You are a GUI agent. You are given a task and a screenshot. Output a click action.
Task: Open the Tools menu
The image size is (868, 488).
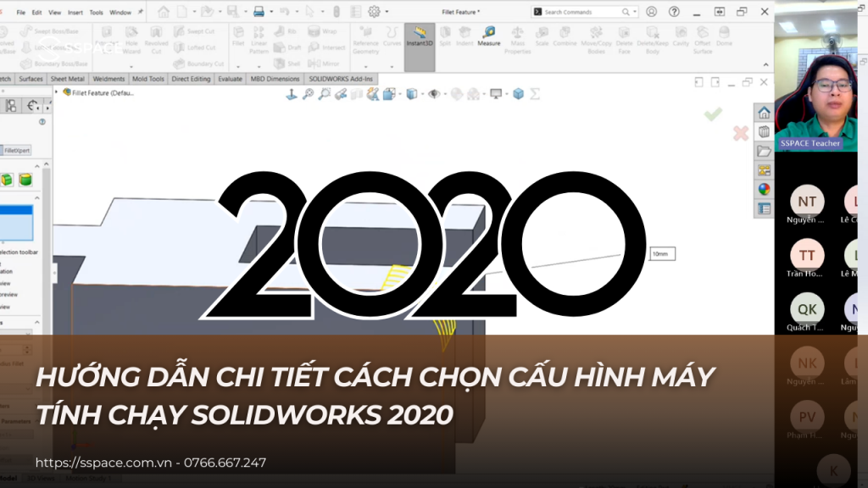[x=97, y=12]
